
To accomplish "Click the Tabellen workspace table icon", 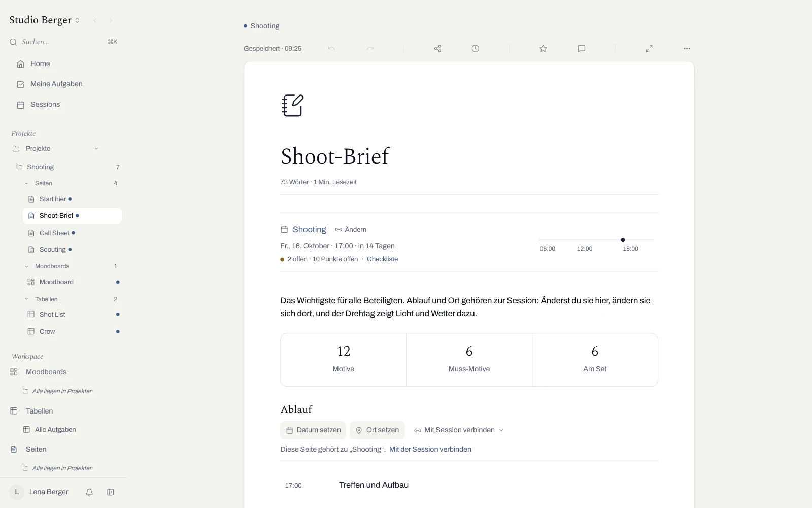I will (14, 411).
